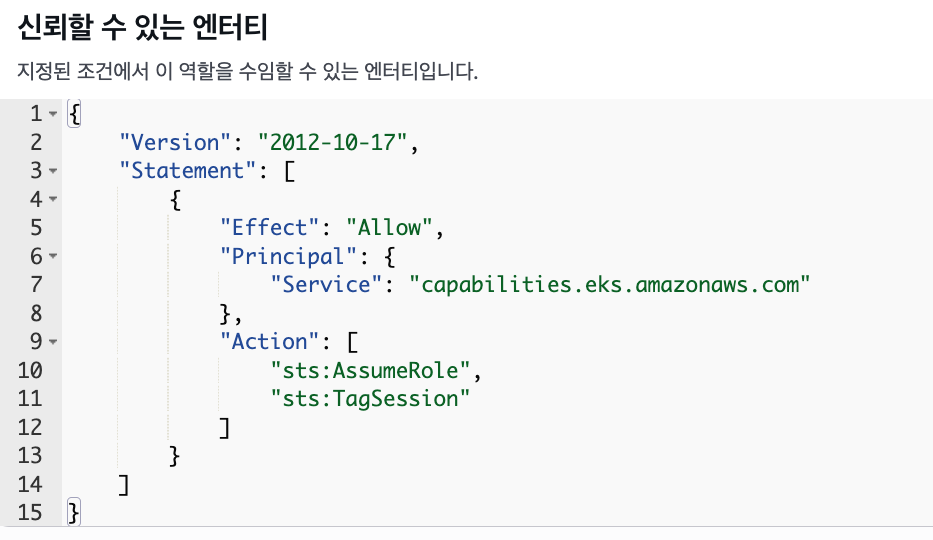Place cursor on the "Allow" value
The height and width of the screenshot is (540, 933).
coord(390,228)
